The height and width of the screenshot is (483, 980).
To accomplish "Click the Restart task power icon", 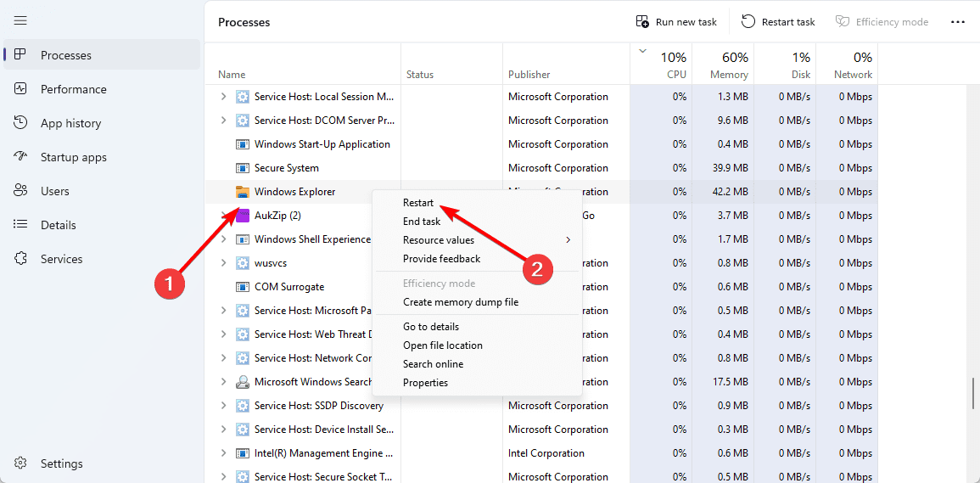I will click(748, 22).
